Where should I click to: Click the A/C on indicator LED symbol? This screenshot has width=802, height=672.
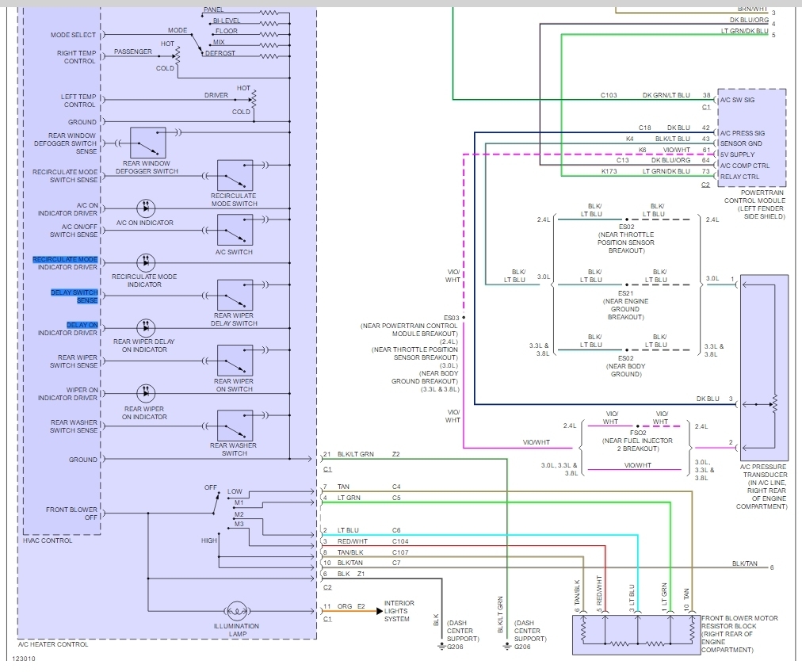point(145,208)
